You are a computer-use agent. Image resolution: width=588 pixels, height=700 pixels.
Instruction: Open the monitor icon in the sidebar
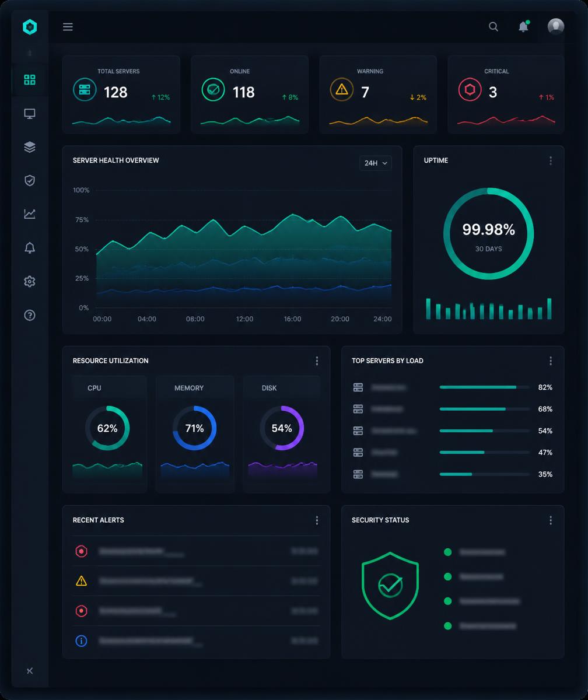tap(30, 114)
